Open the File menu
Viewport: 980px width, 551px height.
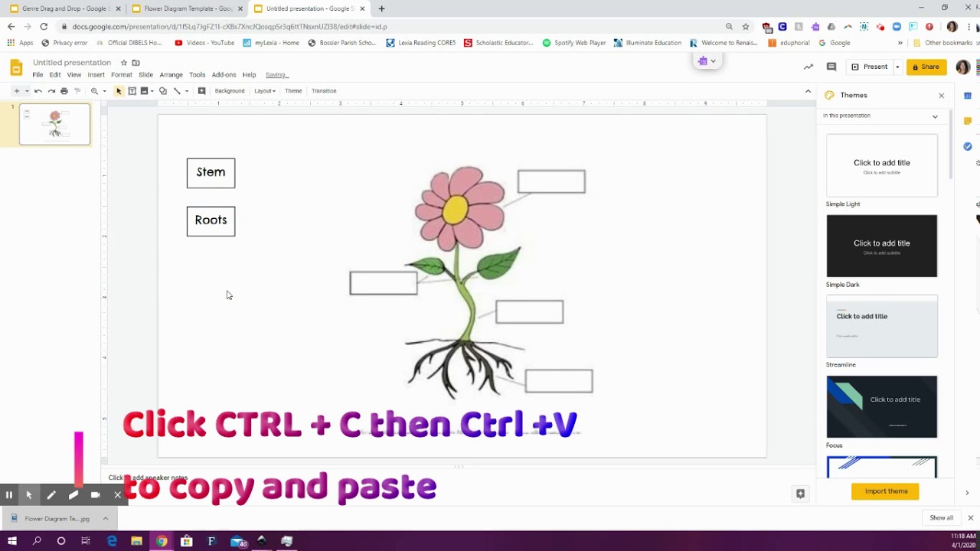pyautogui.click(x=38, y=75)
